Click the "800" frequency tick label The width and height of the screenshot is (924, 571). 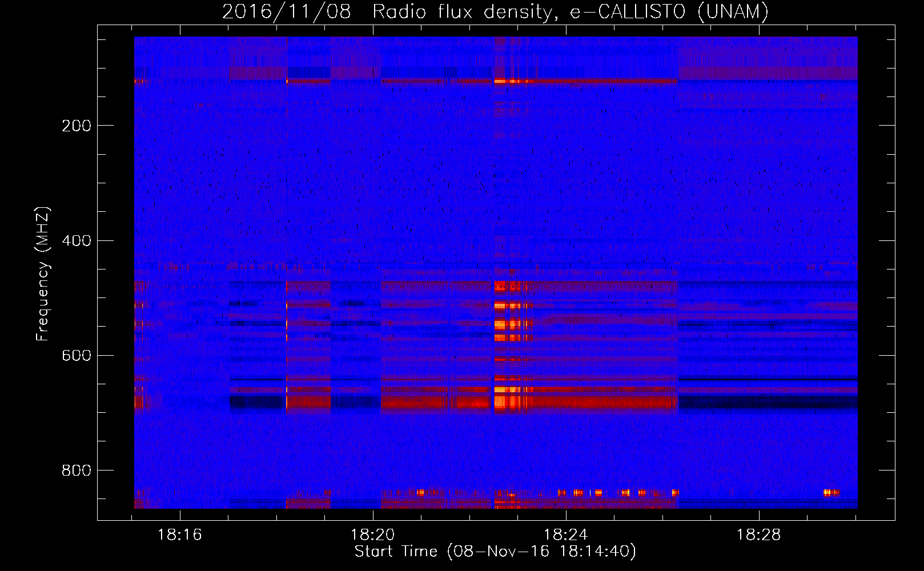tap(77, 471)
